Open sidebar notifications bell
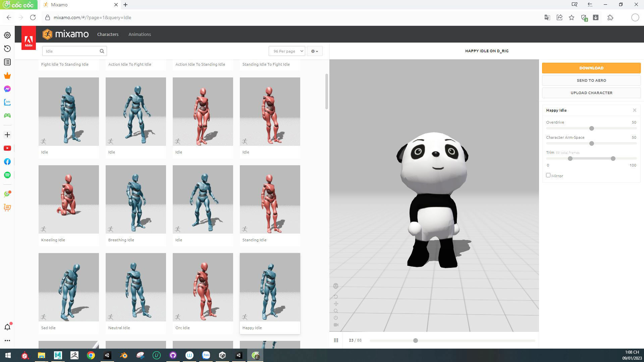This screenshot has width=644, height=362. click(x=7, y=327)
